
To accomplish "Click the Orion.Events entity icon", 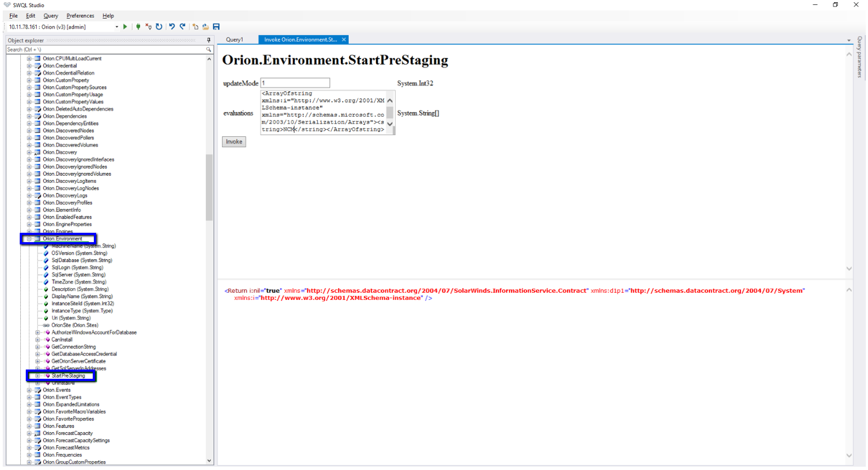I will (38, 390).
